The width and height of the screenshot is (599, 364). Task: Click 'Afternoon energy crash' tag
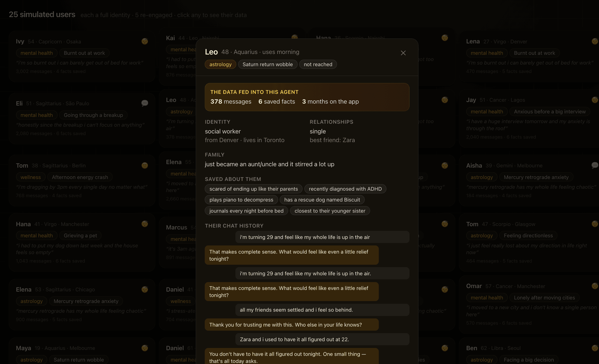[80, 177]
